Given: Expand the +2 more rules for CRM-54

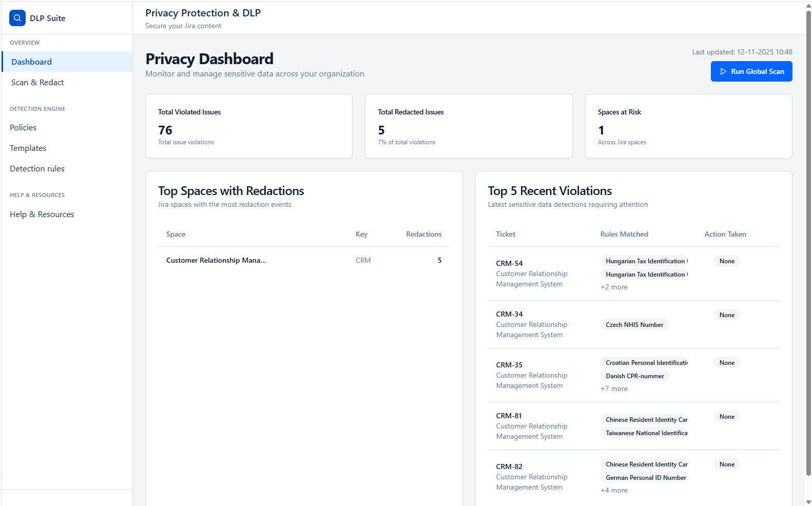Looking at the screenshot, I should click(x=614, y=287).
